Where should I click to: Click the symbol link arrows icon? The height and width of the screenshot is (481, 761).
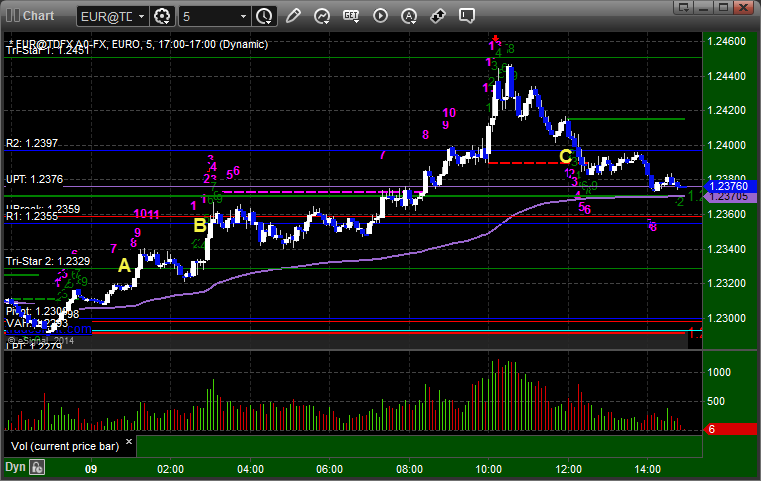click(x=438, y=16)
